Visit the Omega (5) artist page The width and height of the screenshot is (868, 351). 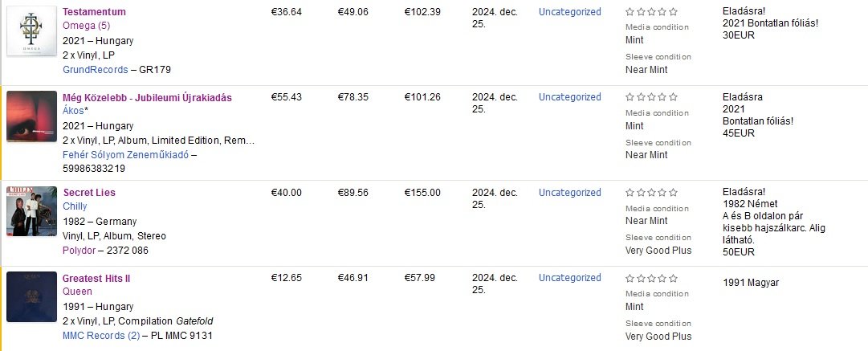86,25
